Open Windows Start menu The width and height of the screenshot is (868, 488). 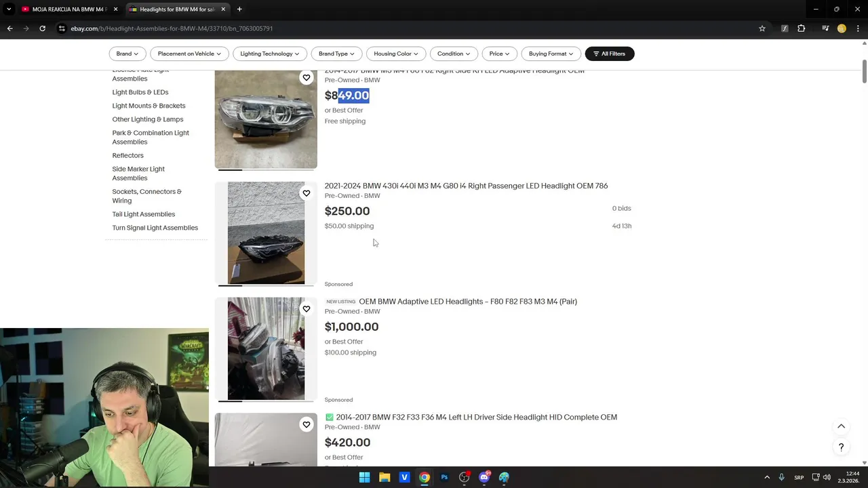[x=364, y=477]
